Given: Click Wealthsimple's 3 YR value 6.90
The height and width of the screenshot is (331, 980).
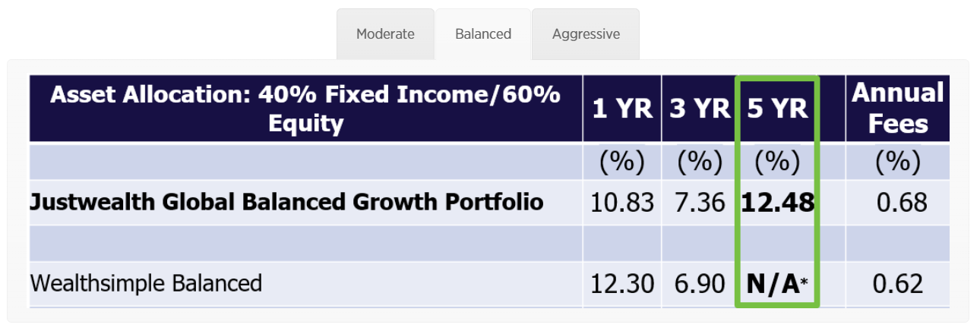Looking at the screenshot, I should click(699, 284).
